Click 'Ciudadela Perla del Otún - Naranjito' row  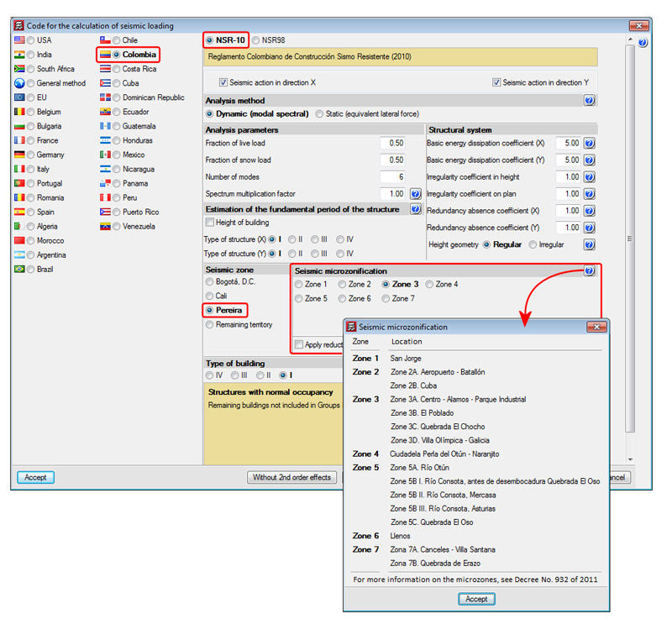444,454
